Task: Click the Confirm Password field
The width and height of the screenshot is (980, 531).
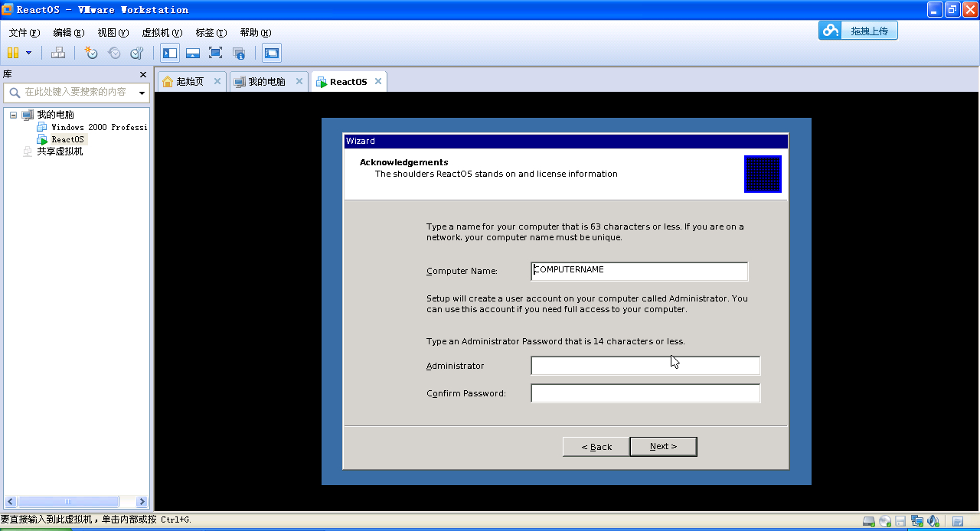Action: tap(645, 393)
